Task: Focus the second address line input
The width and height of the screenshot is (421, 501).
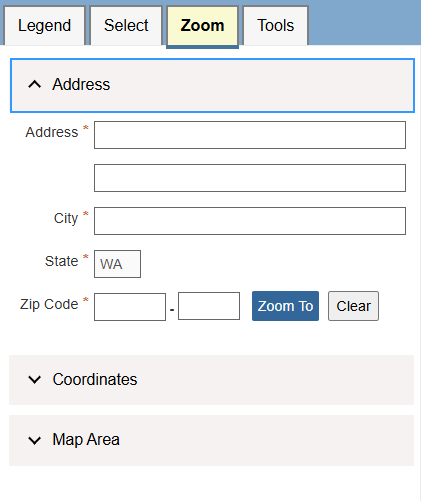Action: (250, 178)
